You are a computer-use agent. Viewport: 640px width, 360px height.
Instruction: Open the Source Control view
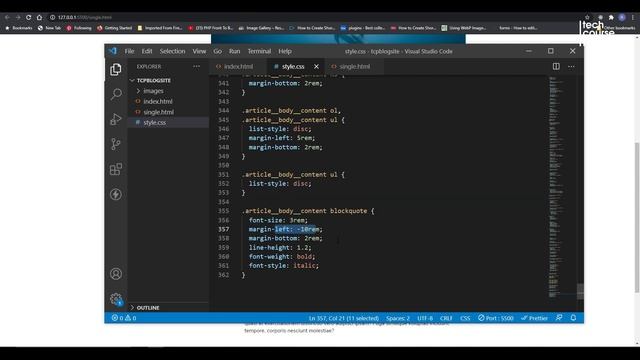(x=116, y=144)
